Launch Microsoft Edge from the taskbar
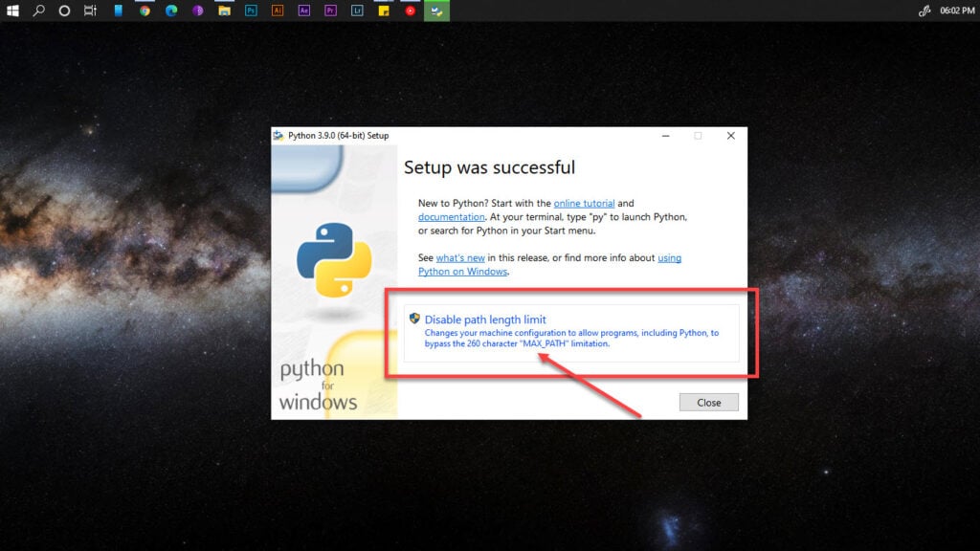 coord(171,11)
